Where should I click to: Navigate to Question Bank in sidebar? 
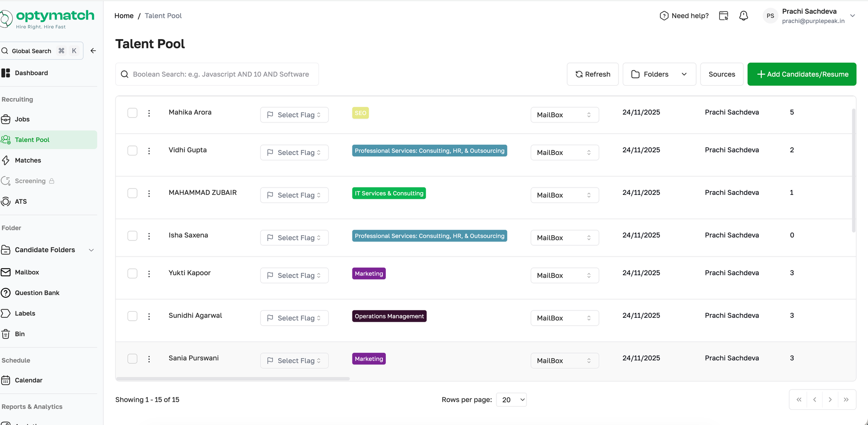click(37, 293)
